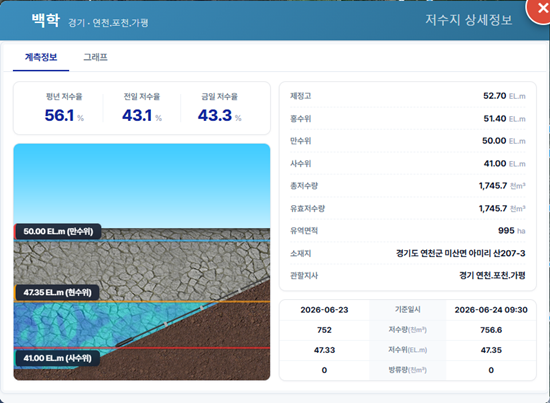This screenshot has height=403, width=550.
Task: Click the 백학 reservoir title
Action: tap(46, 20)
